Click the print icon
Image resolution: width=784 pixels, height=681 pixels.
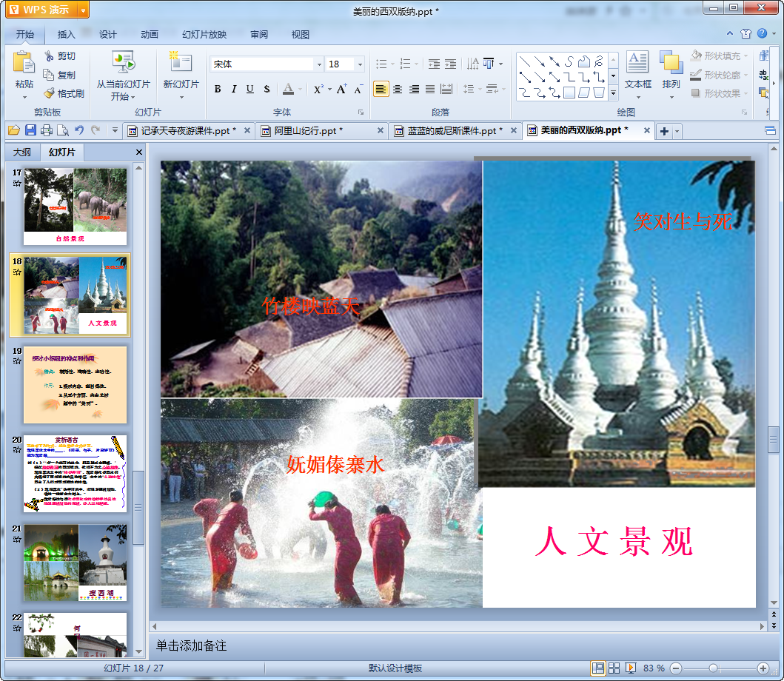click(47, 130)
